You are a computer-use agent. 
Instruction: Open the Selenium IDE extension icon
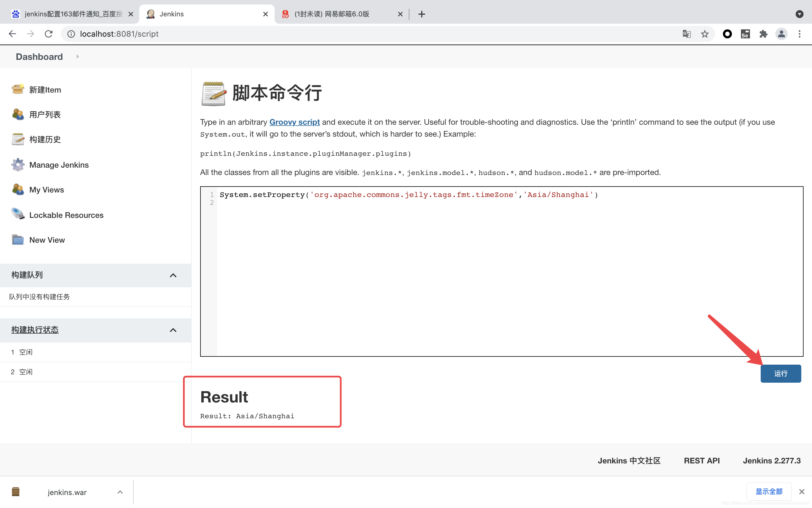745,34
